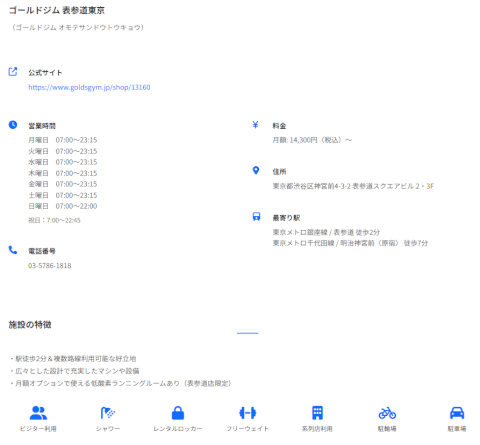This screenshot has height=445, width=480.
Task: Click the ビジター利用 people icon
Action: [x=38, y=413]
